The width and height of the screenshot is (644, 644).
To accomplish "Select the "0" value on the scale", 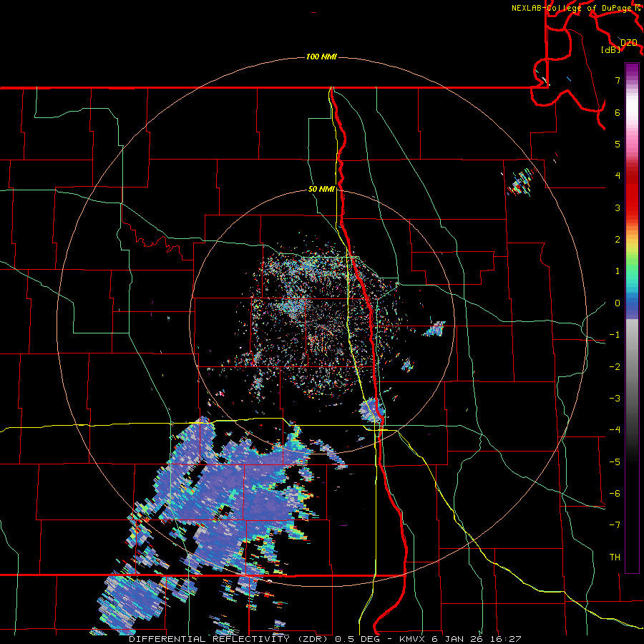I will 618,303.
